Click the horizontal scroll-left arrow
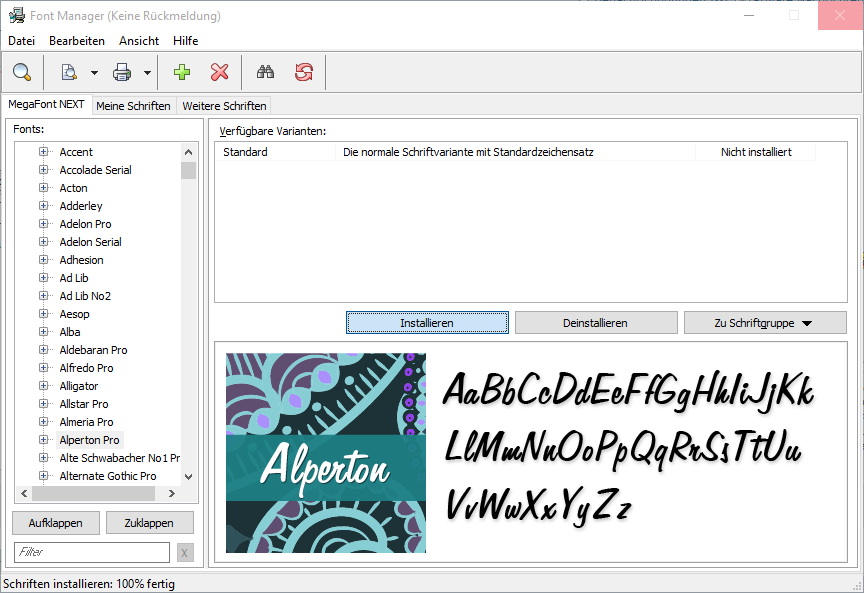The height and width of the screenshot is (593, 864). click(x=24, y=493)
